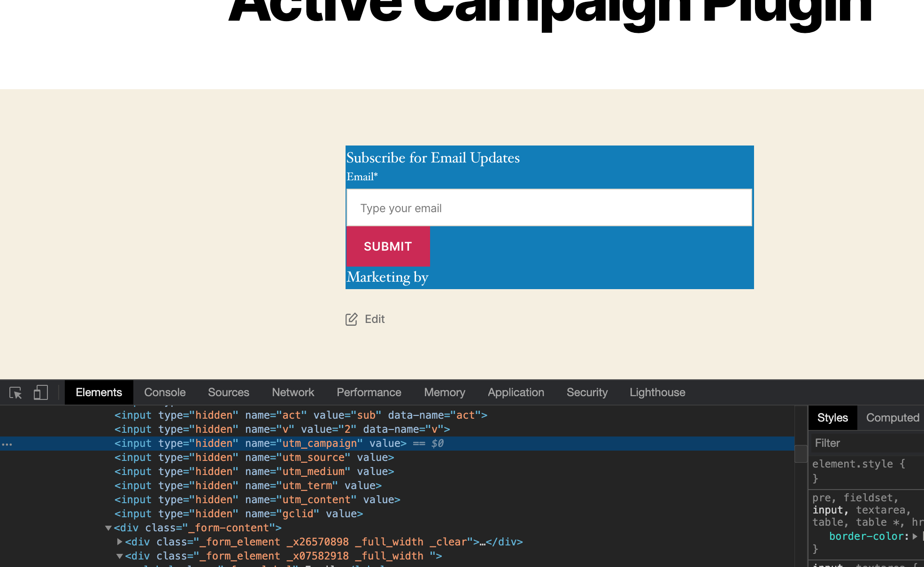Click the Type your email field

click(549, 208)
